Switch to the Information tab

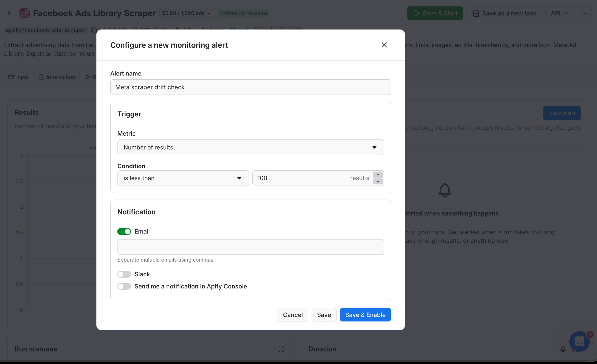[57, 77]
